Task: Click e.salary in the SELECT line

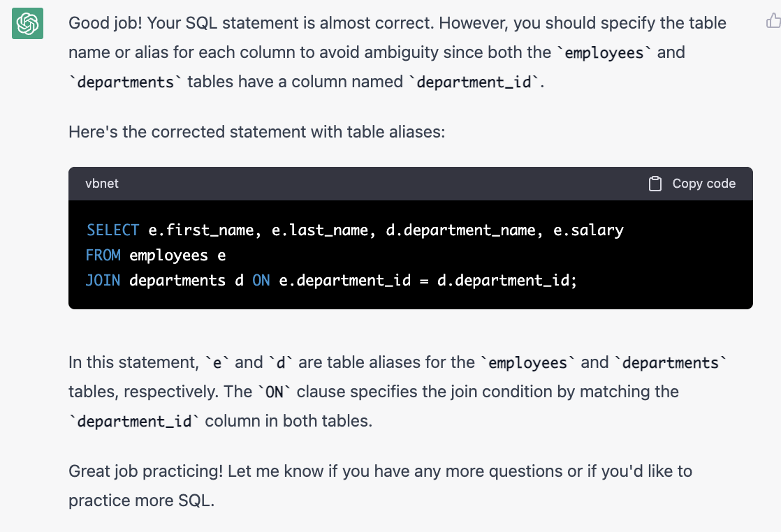Action: tap(588, 230)
